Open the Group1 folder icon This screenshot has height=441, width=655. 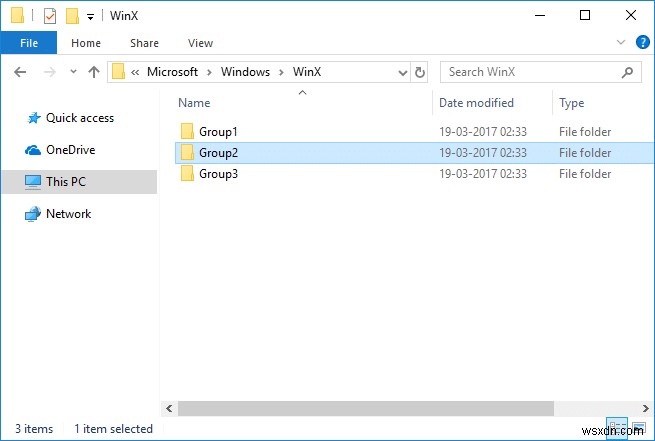187,131
